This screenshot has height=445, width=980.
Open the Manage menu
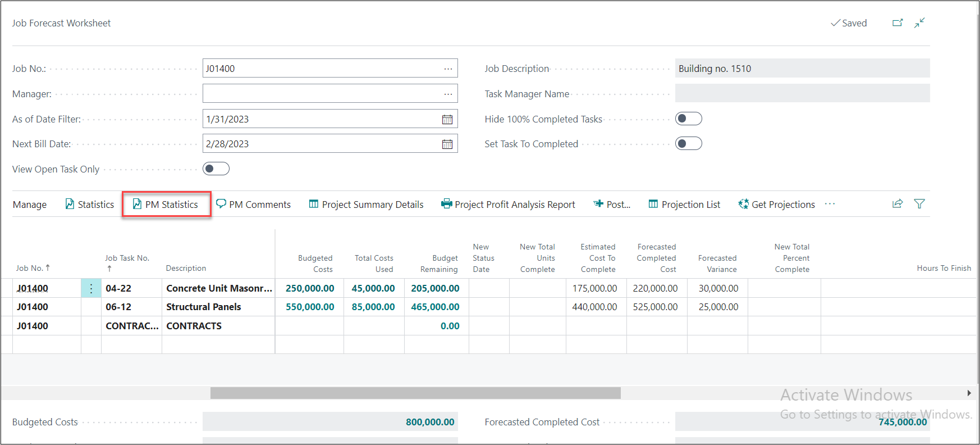pos(30,205)
